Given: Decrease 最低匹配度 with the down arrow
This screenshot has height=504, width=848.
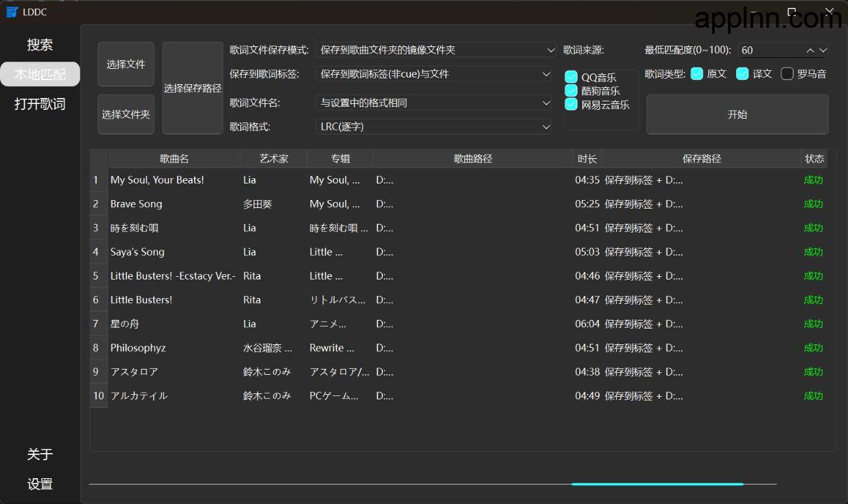Looking at the screenshot, I should tap(823, 50).
